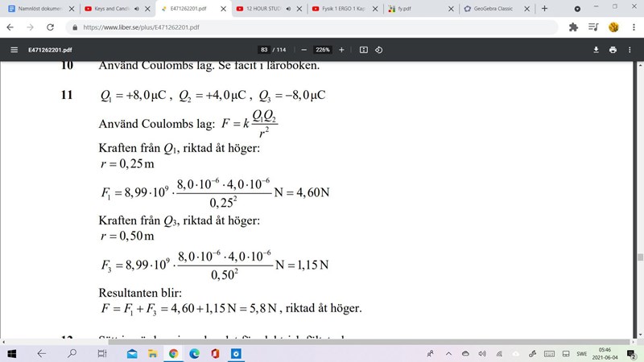
Task: Click the fit to page icon
Action: (x=363, y=49)
